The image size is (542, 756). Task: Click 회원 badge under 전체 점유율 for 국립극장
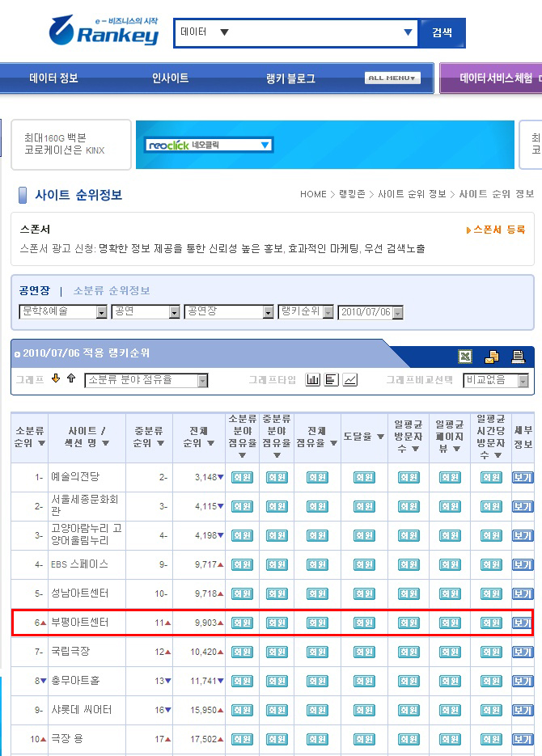pos(318,652)
